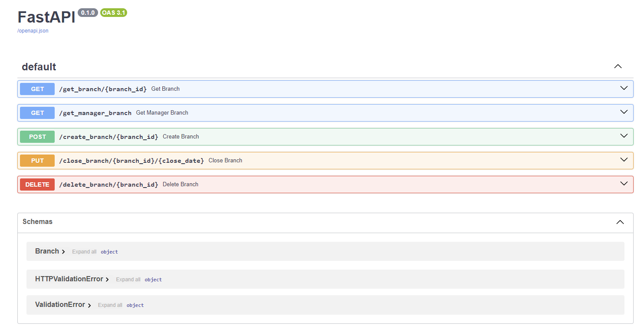This screenshot has width=644, height=336.
Task: Click the ValidationError schema name
Action: (60, 304)
